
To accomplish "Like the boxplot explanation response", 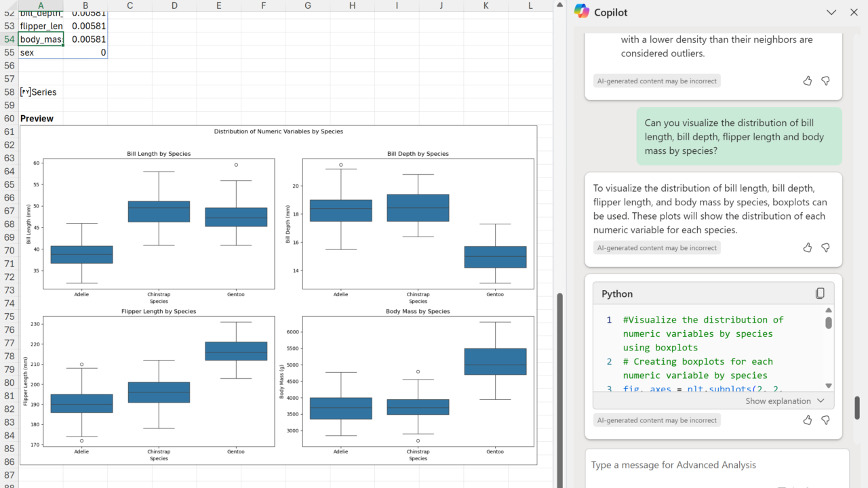I will 807,247.
